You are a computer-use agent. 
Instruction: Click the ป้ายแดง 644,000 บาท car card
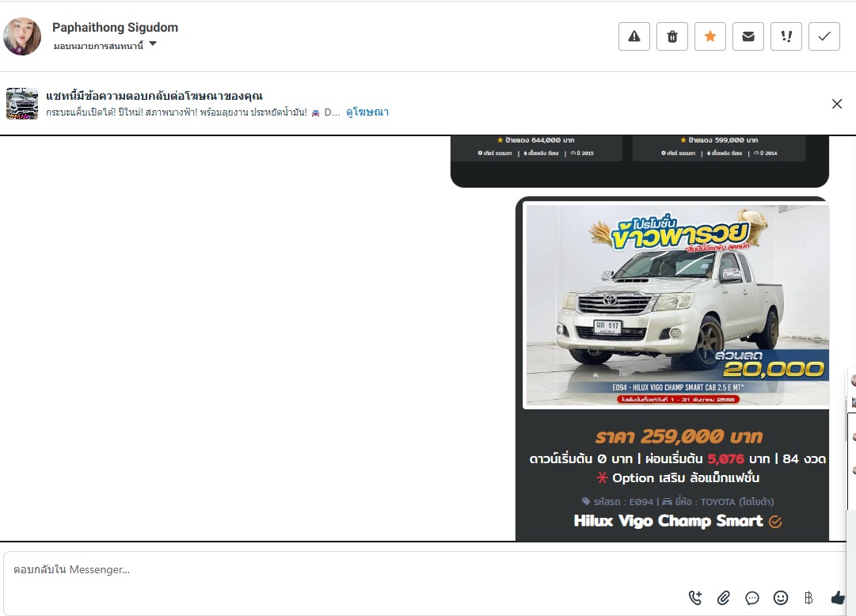tap(535, 147)
